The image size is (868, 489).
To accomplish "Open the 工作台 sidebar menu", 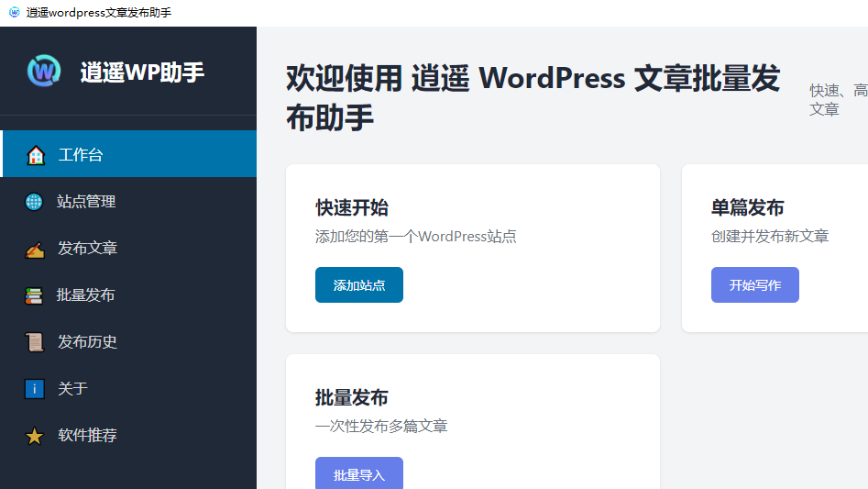I will [128, 154].
